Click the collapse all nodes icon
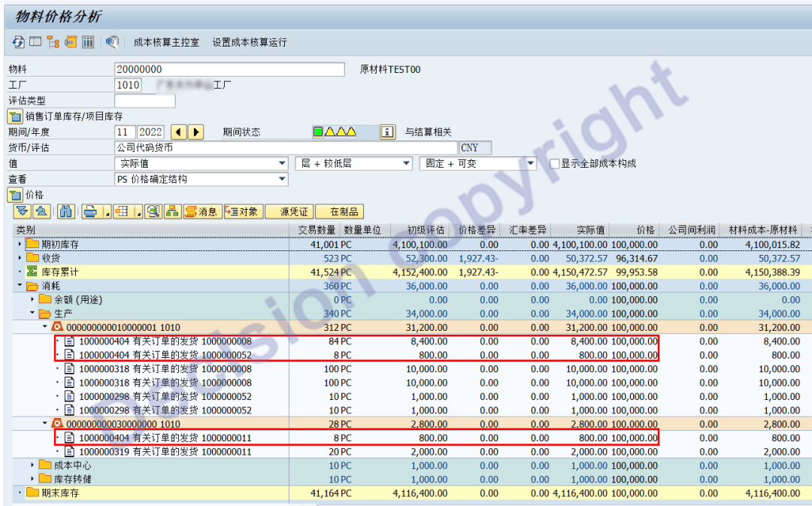 click(41, 211)
